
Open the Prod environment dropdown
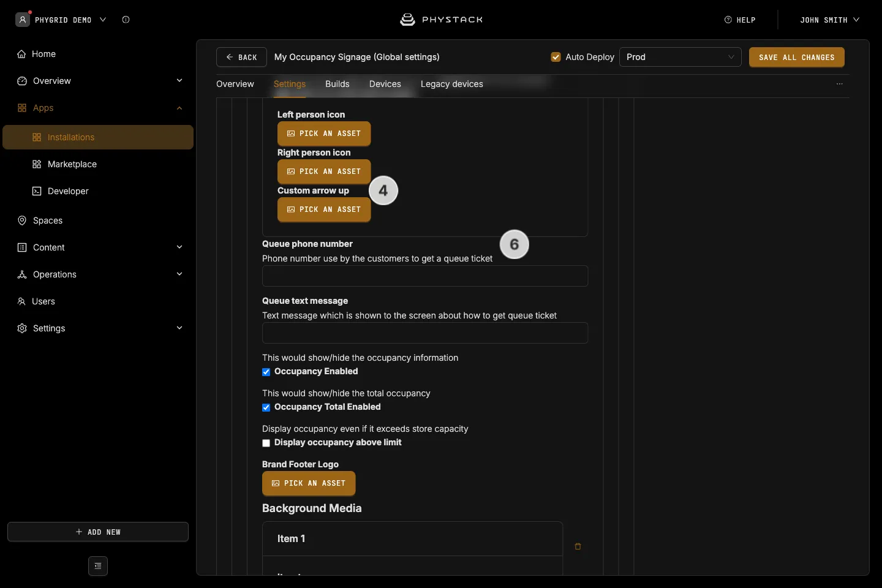click(680, 57)
